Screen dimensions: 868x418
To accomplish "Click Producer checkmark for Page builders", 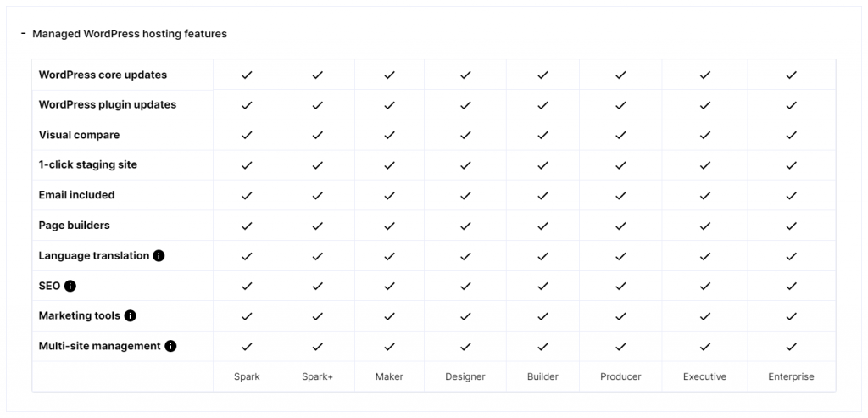I will coord(620,226).
